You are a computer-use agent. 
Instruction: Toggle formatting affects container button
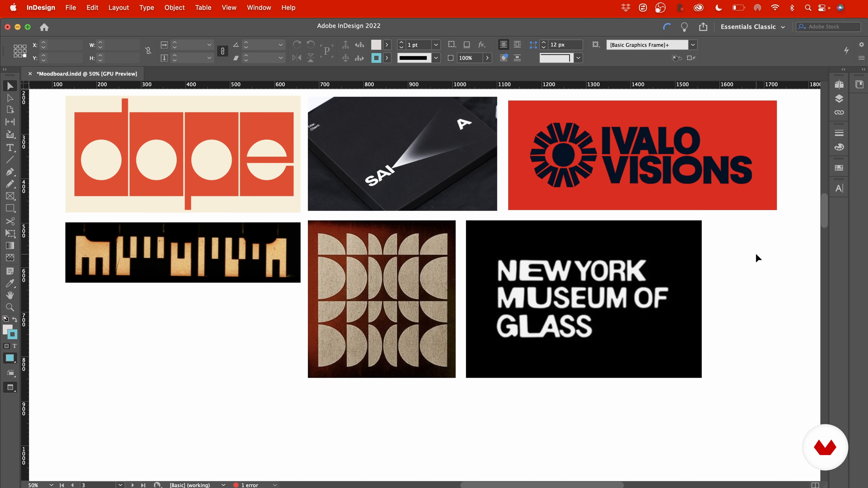(6, 346)
